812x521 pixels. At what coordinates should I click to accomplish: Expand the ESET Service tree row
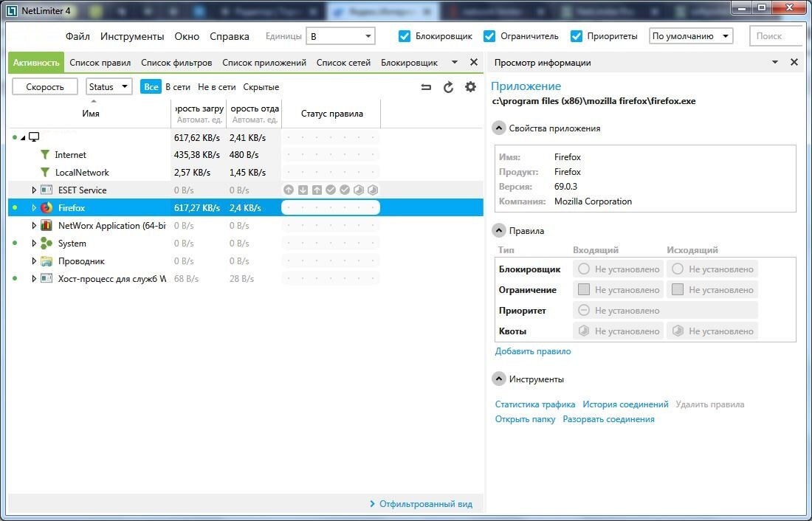tap(34, 190)
